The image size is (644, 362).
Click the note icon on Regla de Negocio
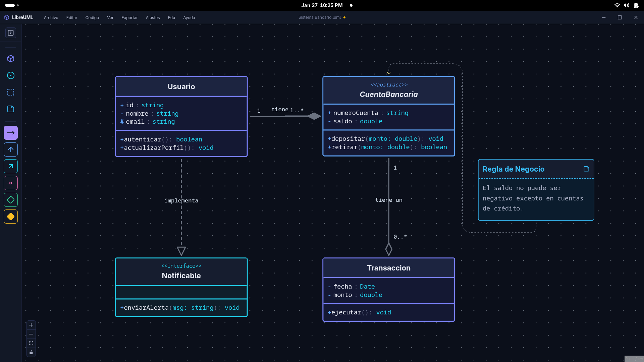(x=586, y=169)
